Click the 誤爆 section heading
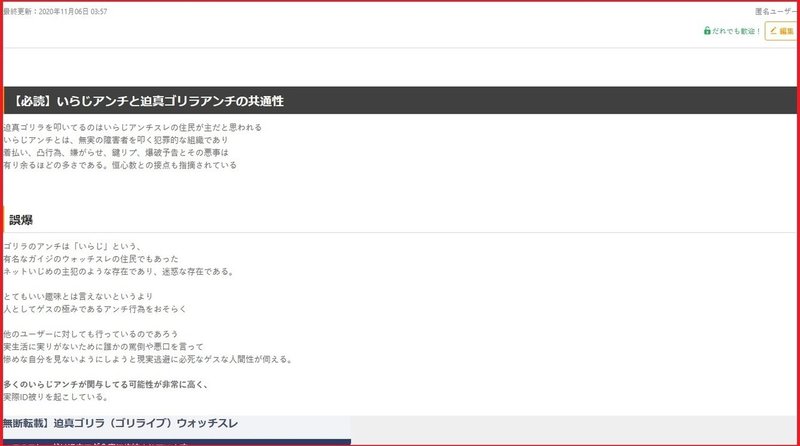 pos(21,220)
